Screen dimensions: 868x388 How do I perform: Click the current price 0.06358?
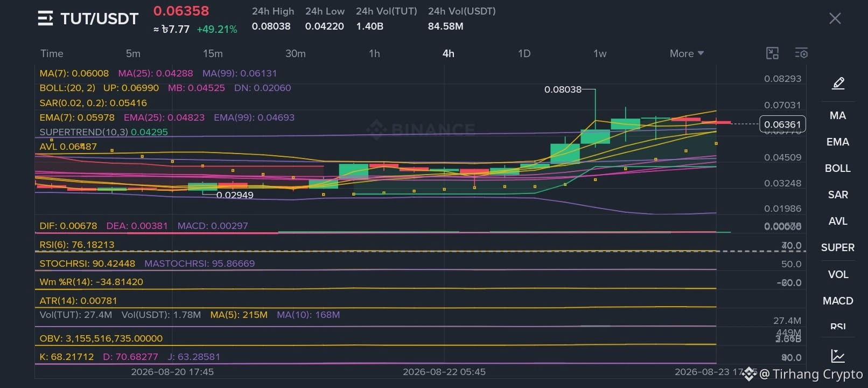[x=181, y=11]
